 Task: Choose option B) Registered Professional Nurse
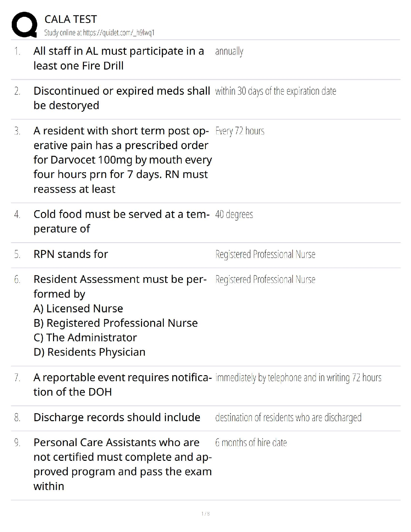116,323
